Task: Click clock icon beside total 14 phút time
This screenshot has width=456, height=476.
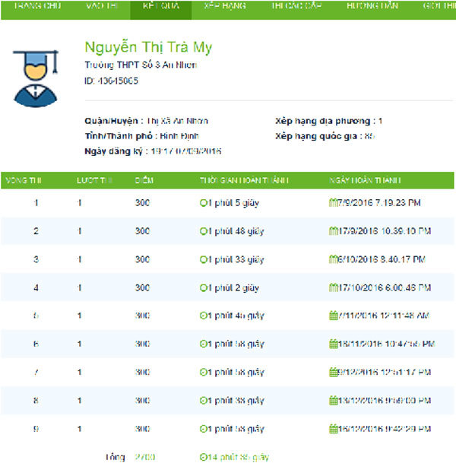Action: click(x=203, y=457)
